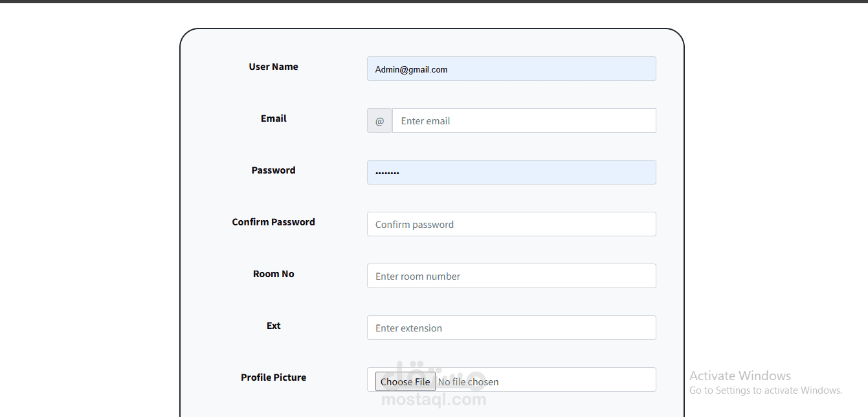Screen dimensions: 868x417
Task: Click into the Enter email text box
Action: click(524, 121)
